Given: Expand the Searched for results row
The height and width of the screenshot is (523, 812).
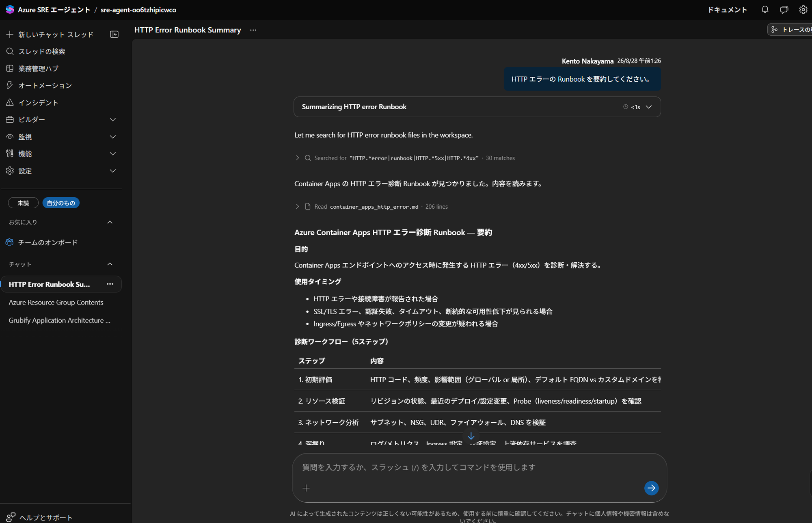Looking at the screenshot, I should click(x=297, y=158).
